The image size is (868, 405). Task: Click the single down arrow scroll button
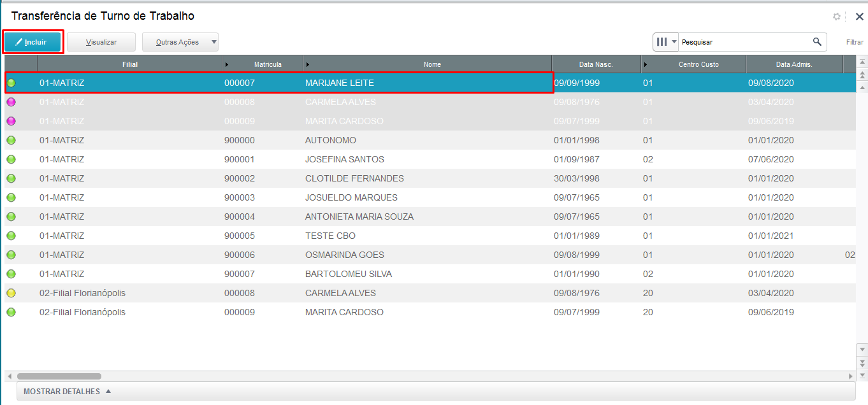tap(862, 350)
